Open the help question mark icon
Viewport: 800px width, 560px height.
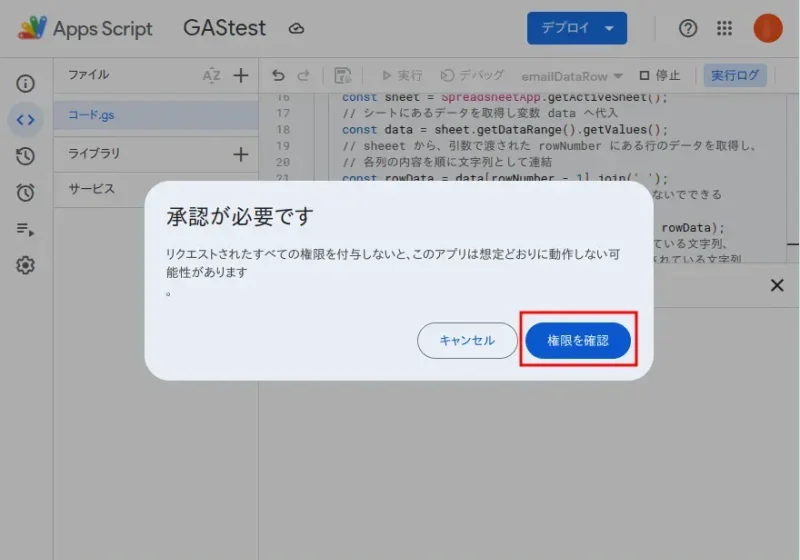click(x=687, y=28)
